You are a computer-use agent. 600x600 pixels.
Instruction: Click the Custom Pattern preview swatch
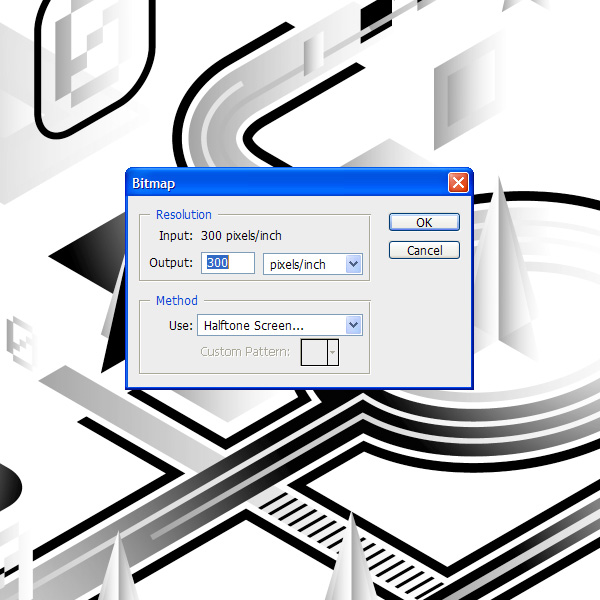pyautogui.click(x=314, y=352)
